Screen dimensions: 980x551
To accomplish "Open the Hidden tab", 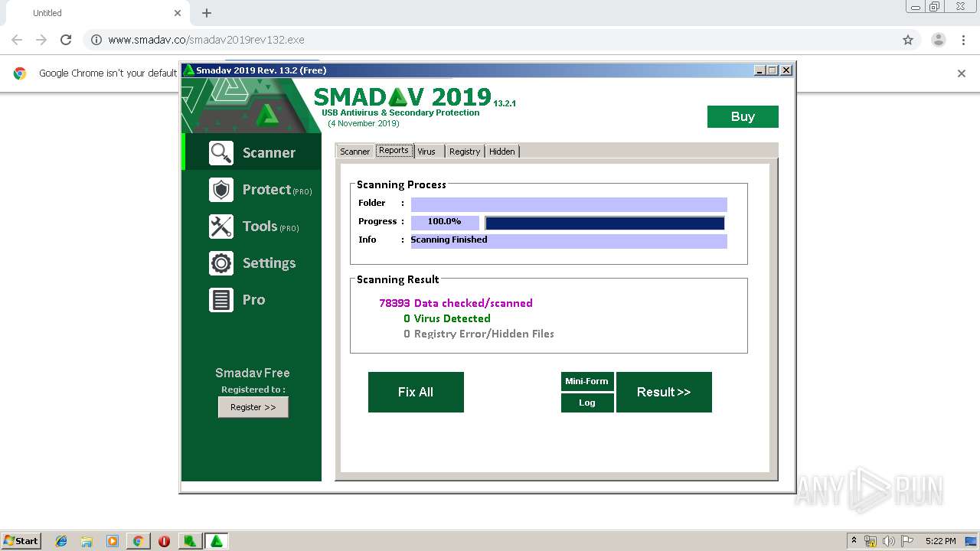I will (502, 152).
